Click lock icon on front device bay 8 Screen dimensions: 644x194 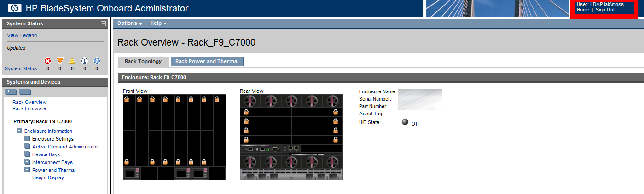216,99
